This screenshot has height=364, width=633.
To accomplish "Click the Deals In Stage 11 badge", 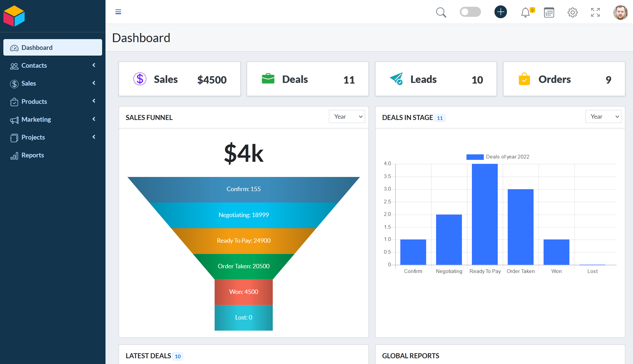I will pos(440,118).
